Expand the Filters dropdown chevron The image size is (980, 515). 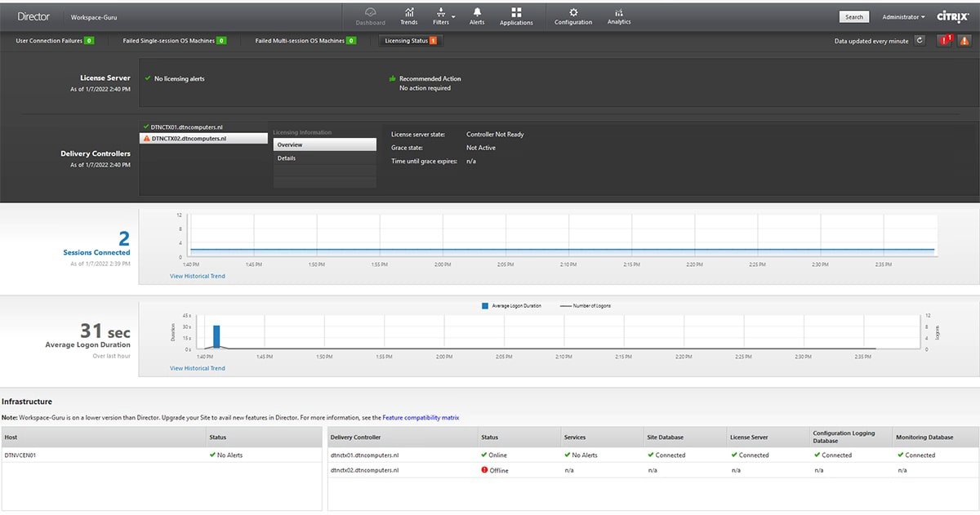[x=453, y=16]
